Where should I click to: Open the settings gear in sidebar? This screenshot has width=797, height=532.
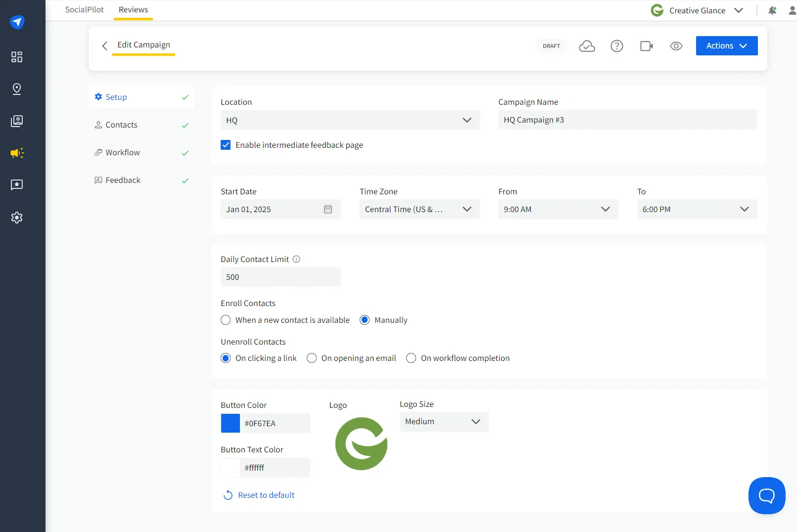pos(16,217)
